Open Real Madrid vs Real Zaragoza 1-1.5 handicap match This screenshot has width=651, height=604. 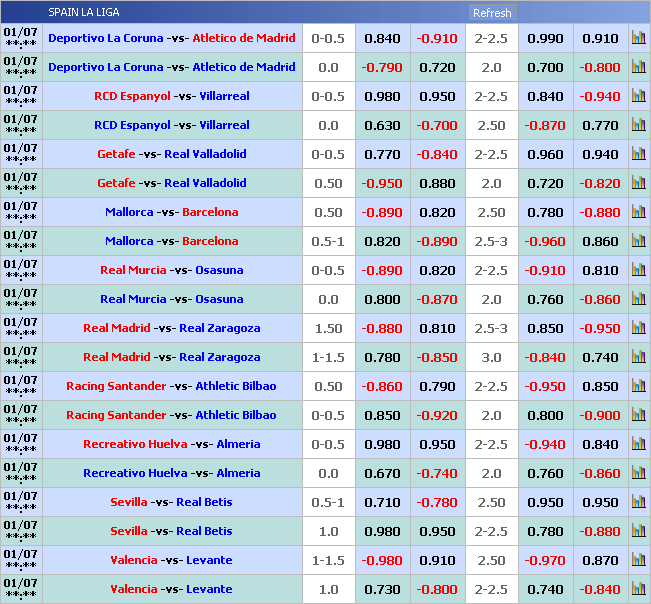click(x=172, y=357)
